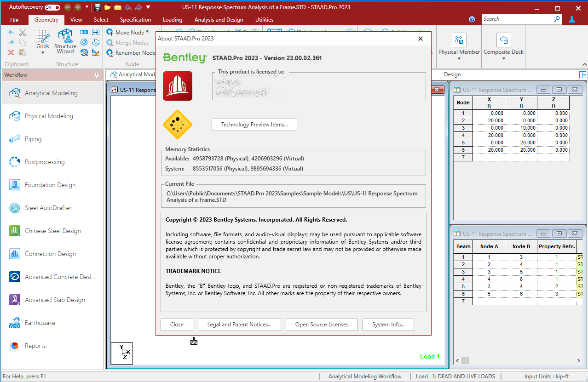Click the round back arrow icon beside AutoRecovery

click(68, 7)
